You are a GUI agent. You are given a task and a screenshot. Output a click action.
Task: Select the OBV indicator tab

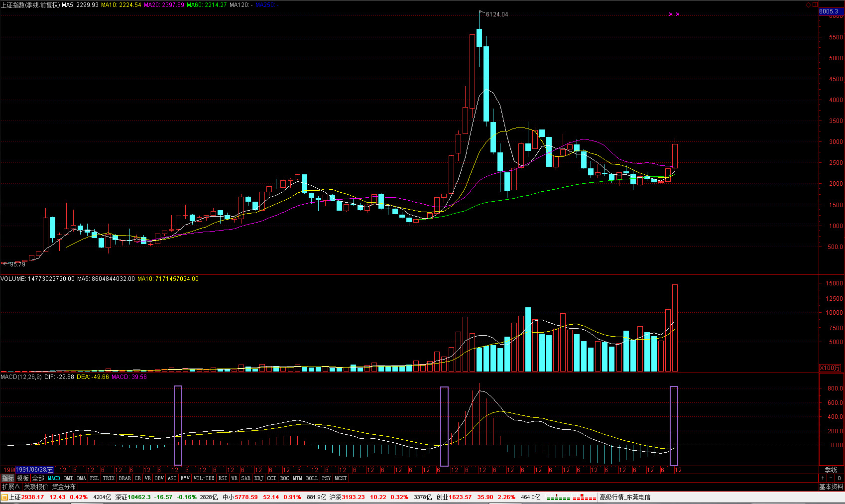159,478
